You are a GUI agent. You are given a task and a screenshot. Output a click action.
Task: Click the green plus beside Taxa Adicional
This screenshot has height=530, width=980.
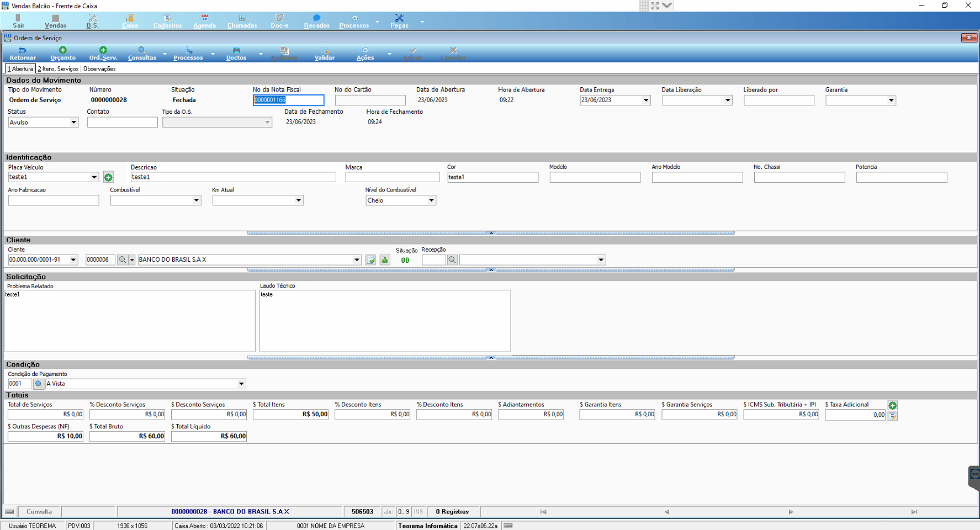click(892, 405)
